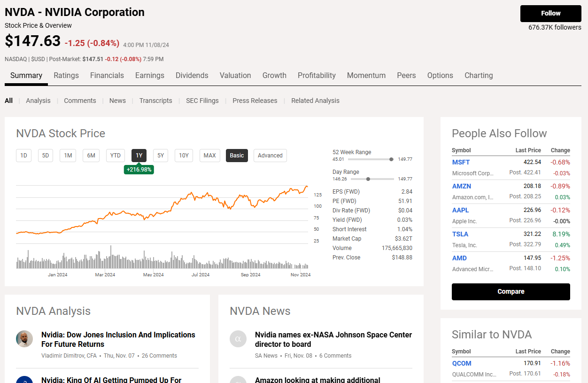Open AMD ticker link

[459, 258]
